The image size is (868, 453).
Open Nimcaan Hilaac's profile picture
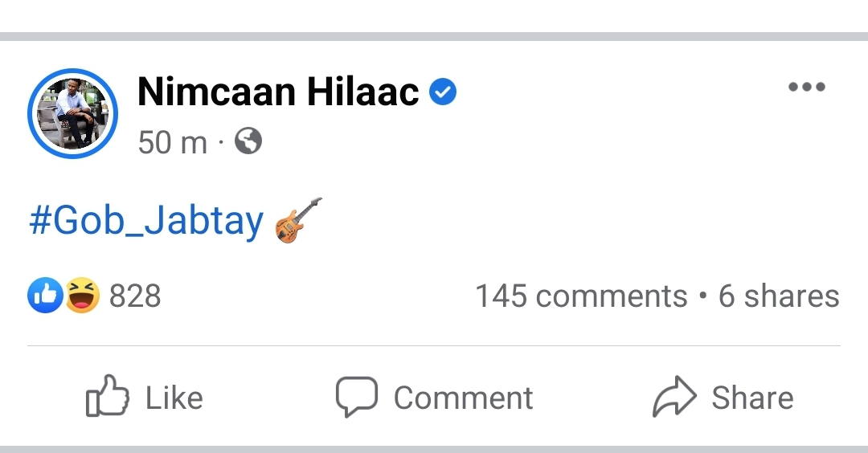click(x=72, y=113)
